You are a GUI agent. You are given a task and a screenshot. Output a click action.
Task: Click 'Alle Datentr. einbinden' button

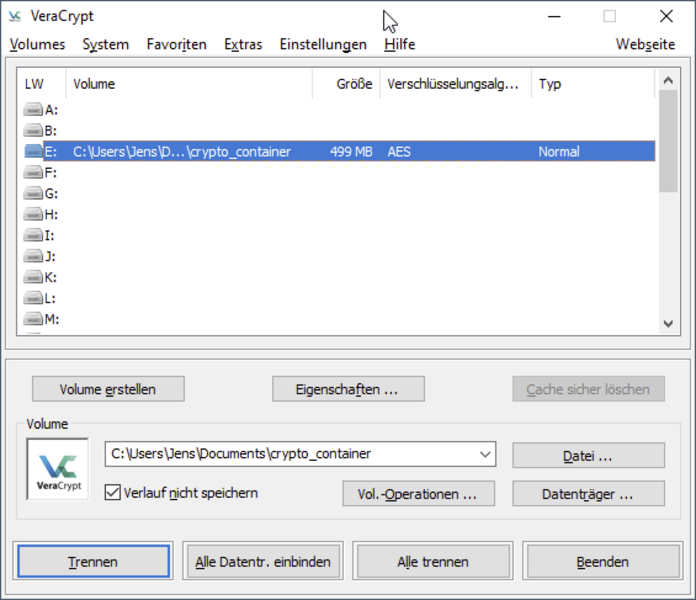263,562
